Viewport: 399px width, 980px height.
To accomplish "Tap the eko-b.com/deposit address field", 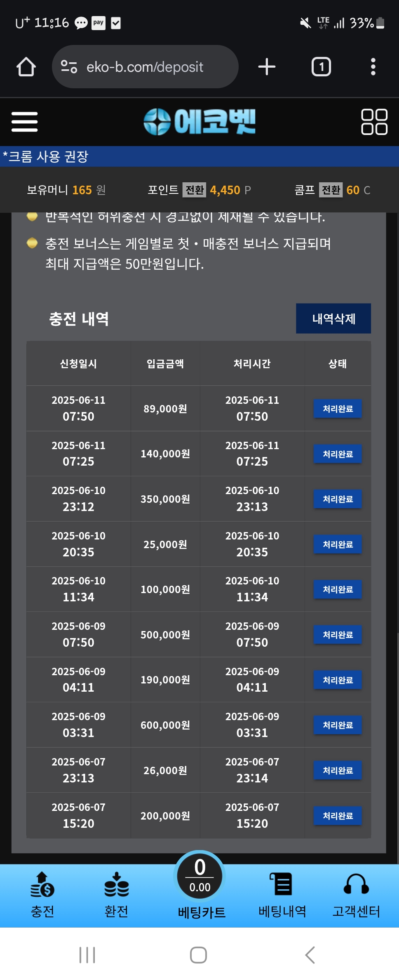I will coord(145,67).
